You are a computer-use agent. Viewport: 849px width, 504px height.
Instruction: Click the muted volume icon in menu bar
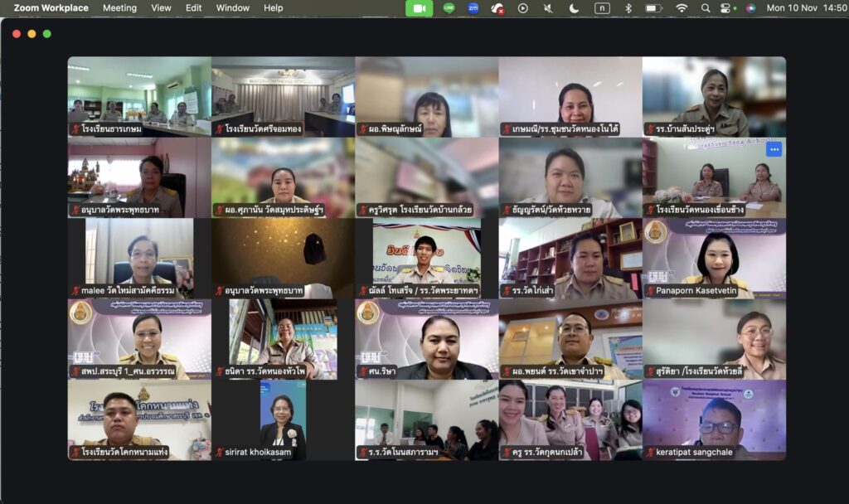pos(548,8)
